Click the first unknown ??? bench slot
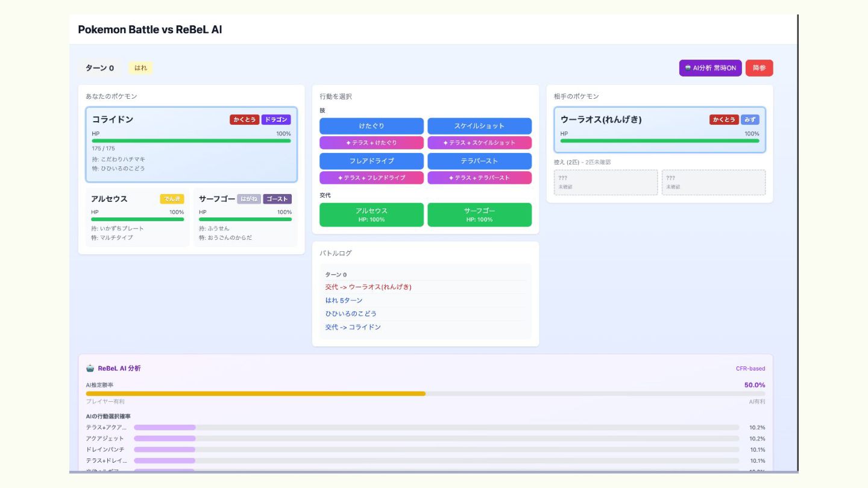Viewport: 868px width, 488px height. pos(606,182)
